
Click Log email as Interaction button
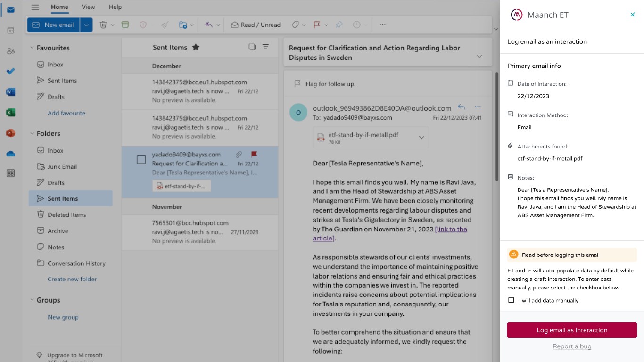pyautogui.click(x=572, y=330)
